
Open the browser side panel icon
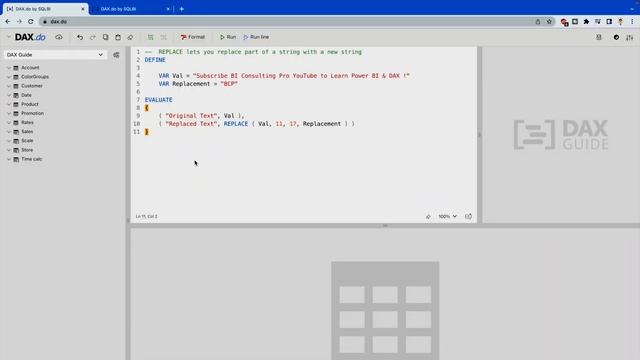[609, 22]
